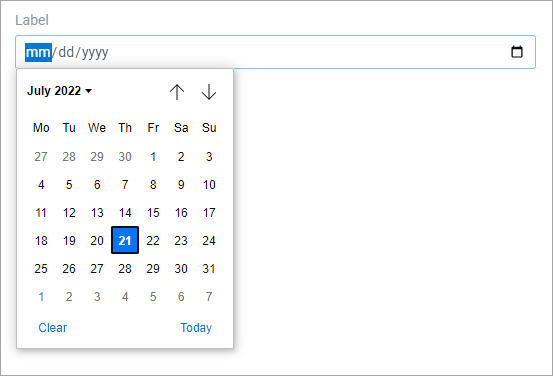553x376 pixels.
Task: Choose July 31 in the calendar
Action: pyautogui.click(x=209, y=269)
